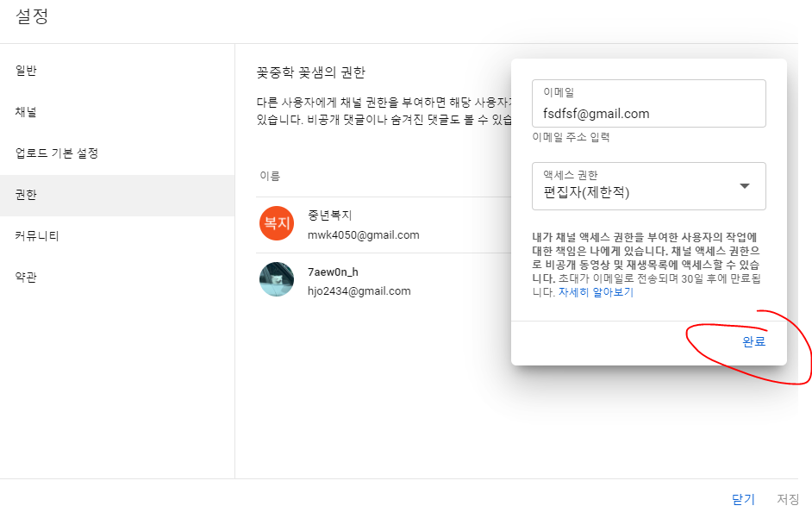This screenshot has height=512, width=812.
Task: Select the 권한 sidebar item
Action: pyautogui.click(x=117, y=195)
